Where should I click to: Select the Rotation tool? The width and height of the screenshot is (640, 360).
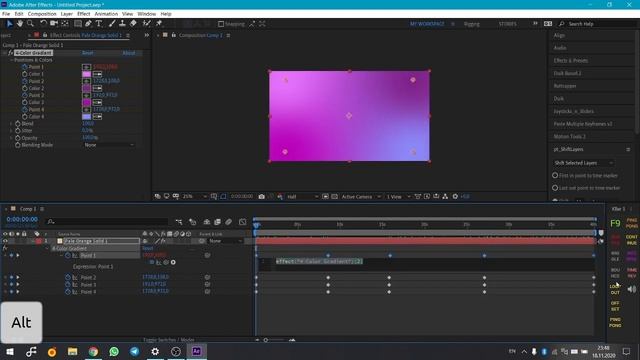coord(43,24)
